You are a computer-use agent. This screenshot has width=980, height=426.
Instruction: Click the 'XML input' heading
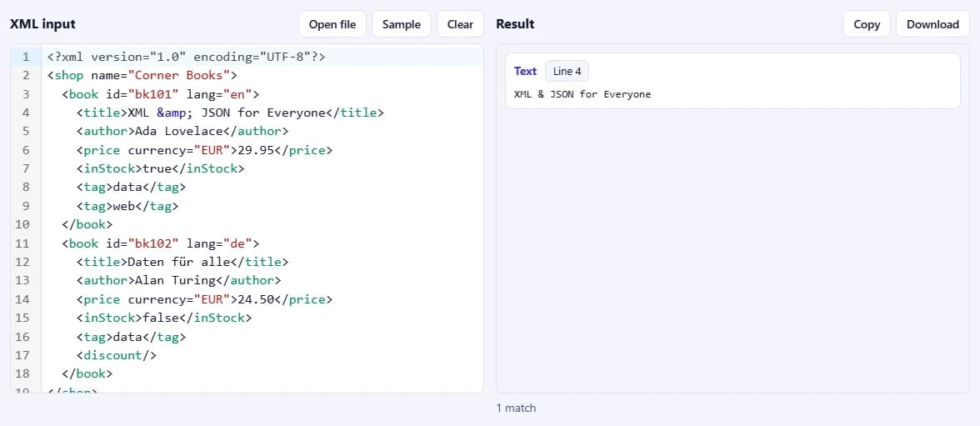click(x=42, y=24)
